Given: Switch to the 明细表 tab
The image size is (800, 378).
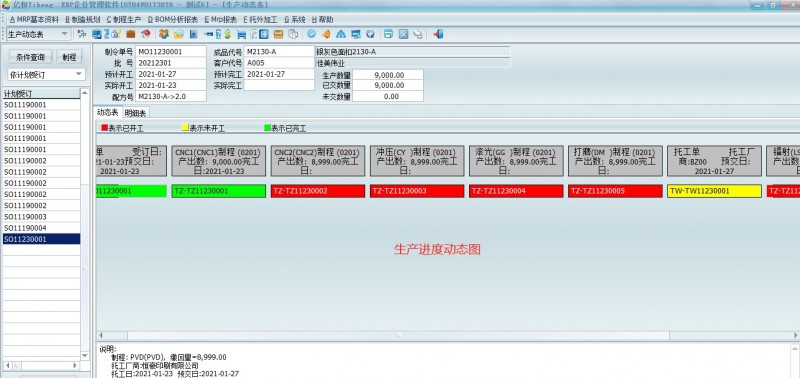Looking at the screenshot, I should tap(135, 113).
